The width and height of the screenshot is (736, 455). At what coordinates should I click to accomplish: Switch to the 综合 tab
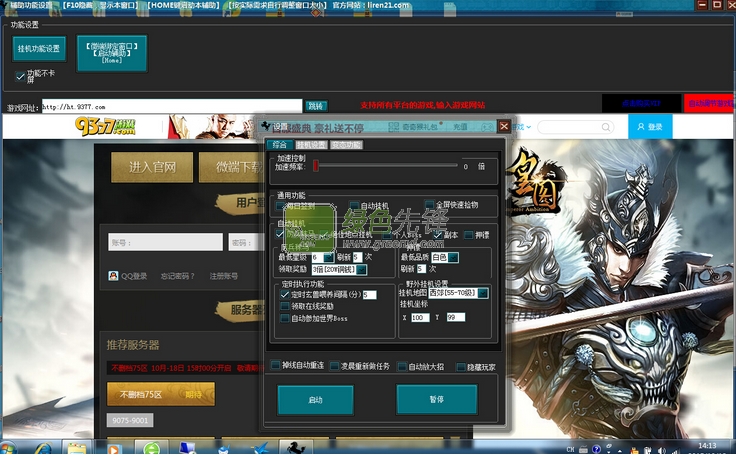(279, 145)
